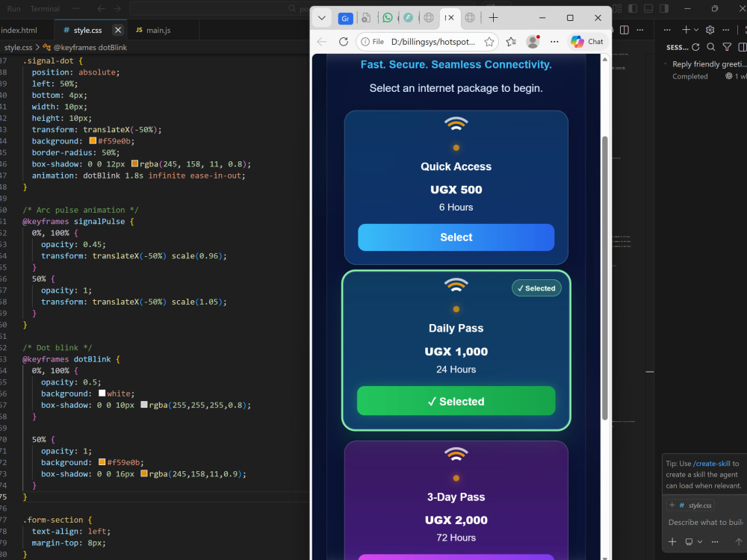Reload the hotspot page in the browser
Screen dimensions: 747x560
344,42
